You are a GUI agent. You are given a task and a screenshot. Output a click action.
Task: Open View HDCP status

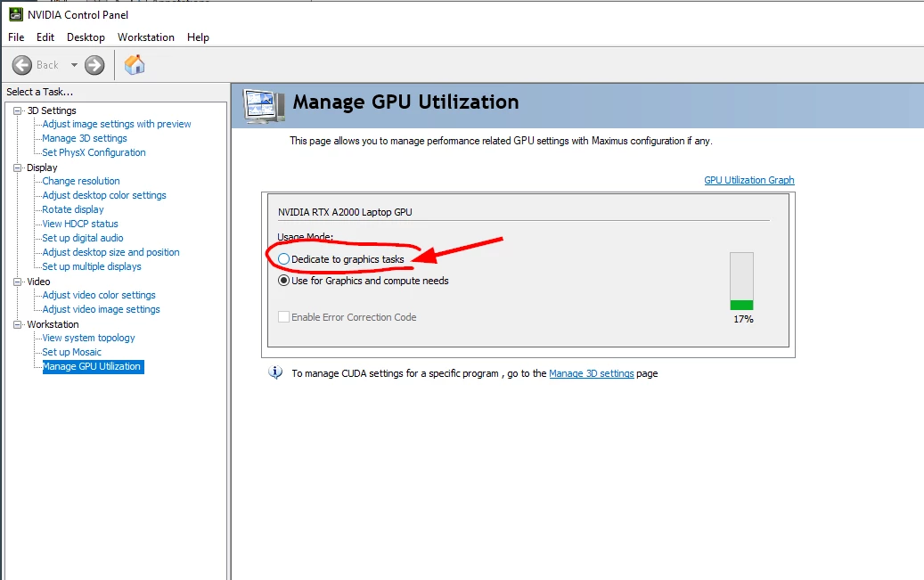(80, 224)
